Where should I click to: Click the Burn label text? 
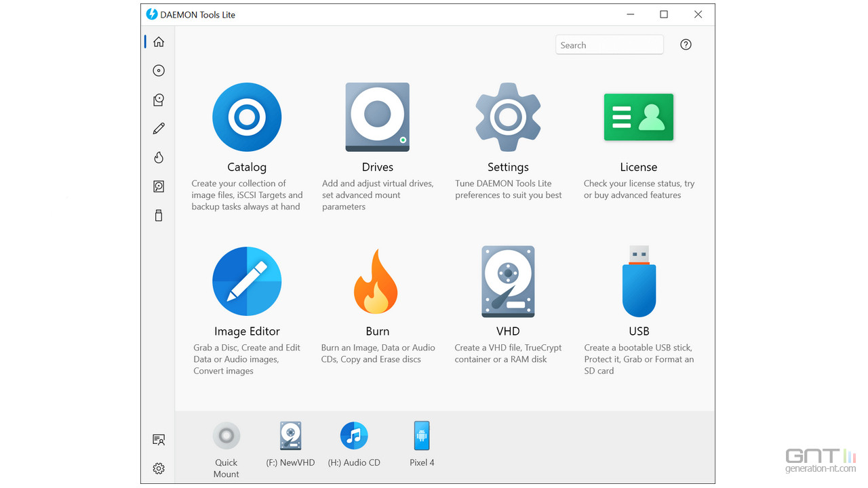coord(378,331)
